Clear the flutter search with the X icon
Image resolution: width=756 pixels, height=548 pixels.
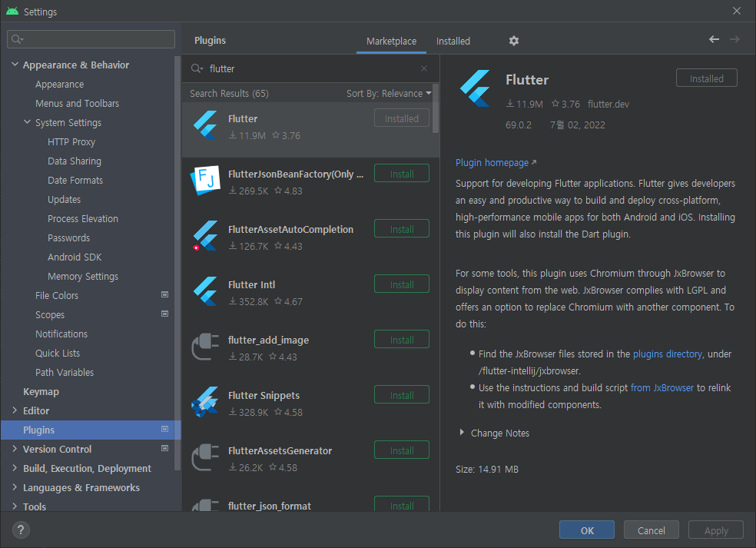[424, 68]
